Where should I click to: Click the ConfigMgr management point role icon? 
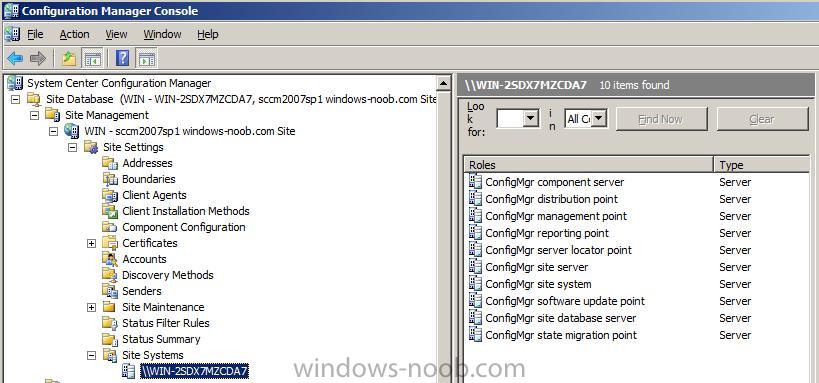coord(475,216)
